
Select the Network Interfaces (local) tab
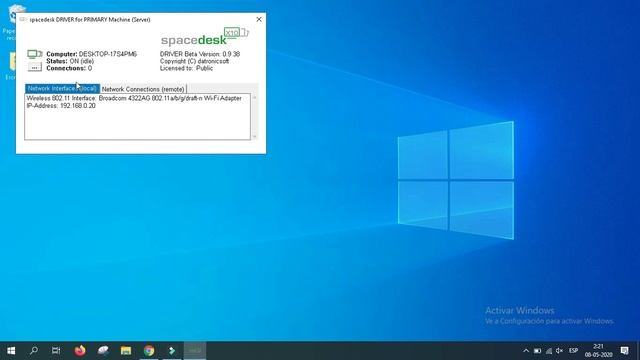62,89
